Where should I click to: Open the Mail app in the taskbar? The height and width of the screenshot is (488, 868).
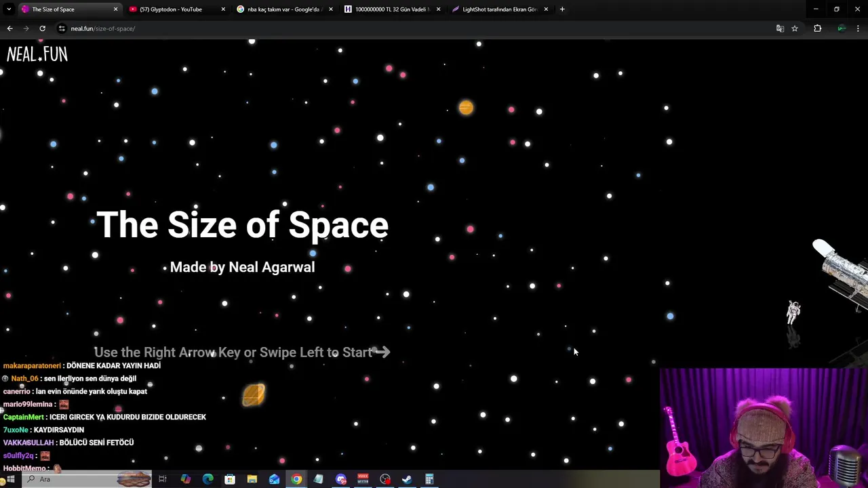click(x=274, y=479)
